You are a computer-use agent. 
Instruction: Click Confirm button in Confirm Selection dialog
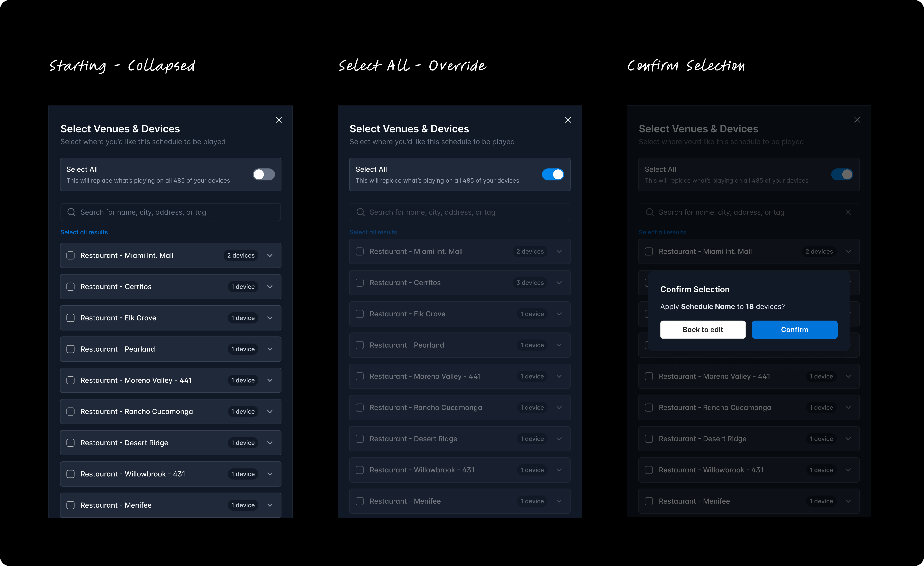point(794,329)
